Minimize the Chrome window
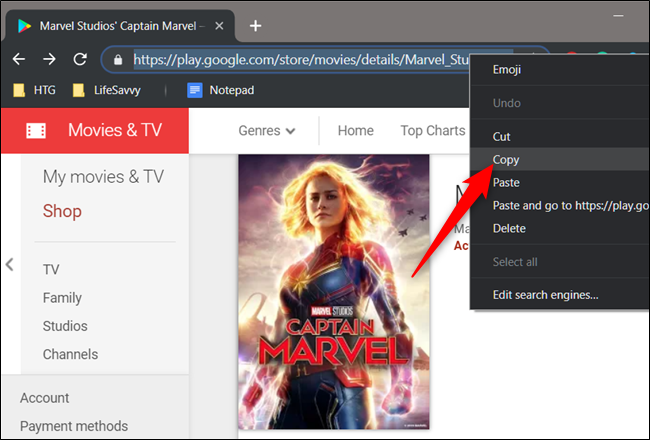The height and width of the screenshot is (440, 650). coord(618,16)
